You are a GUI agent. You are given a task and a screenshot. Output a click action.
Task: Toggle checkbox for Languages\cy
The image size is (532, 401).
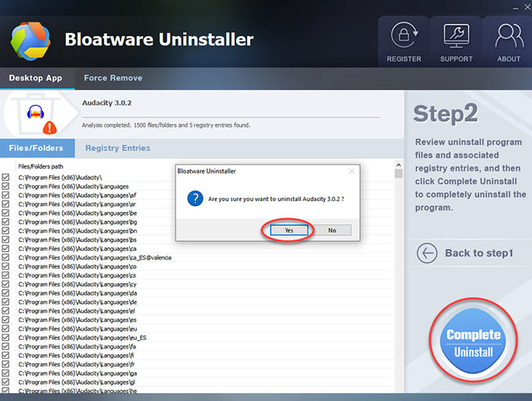(x=5, y=284)
